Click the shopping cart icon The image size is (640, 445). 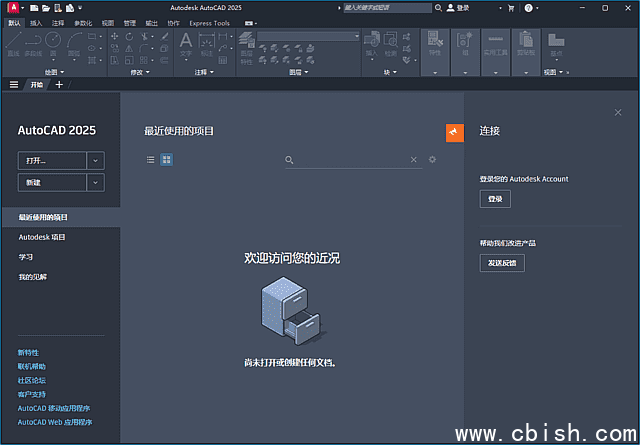click(x=511, y=8)
